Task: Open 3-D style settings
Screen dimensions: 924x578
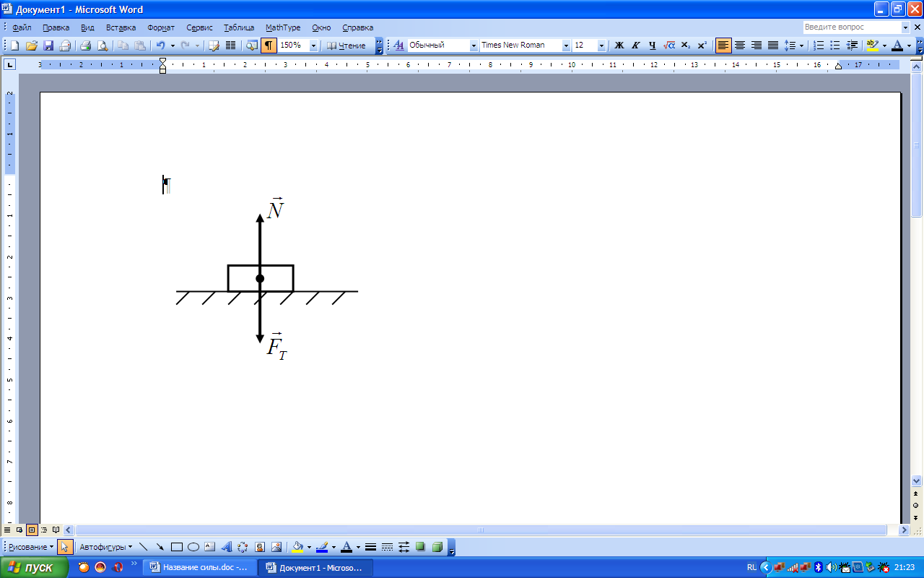Action: pos(437,547)
